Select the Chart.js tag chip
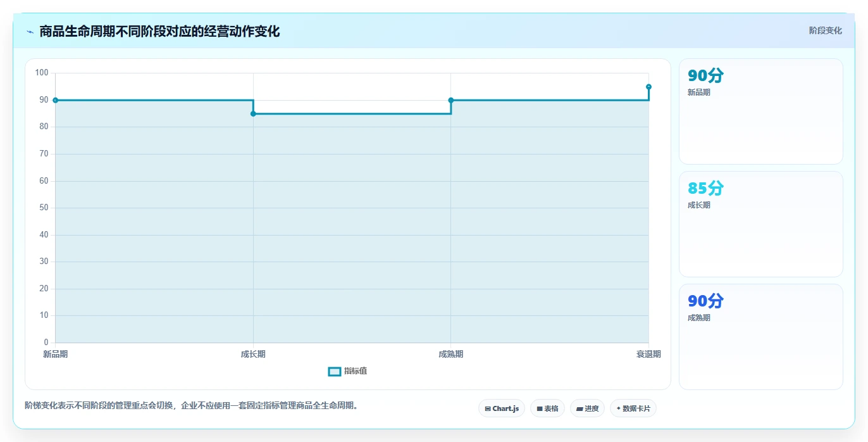868x442 pixels. pyautogui.click(x=501, y=408)
